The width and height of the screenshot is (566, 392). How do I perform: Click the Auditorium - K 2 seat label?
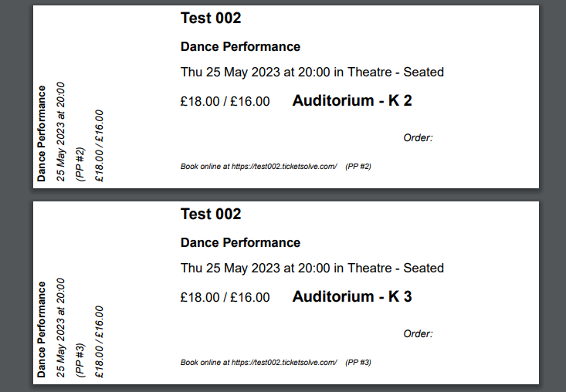click(x=352, y=100)
